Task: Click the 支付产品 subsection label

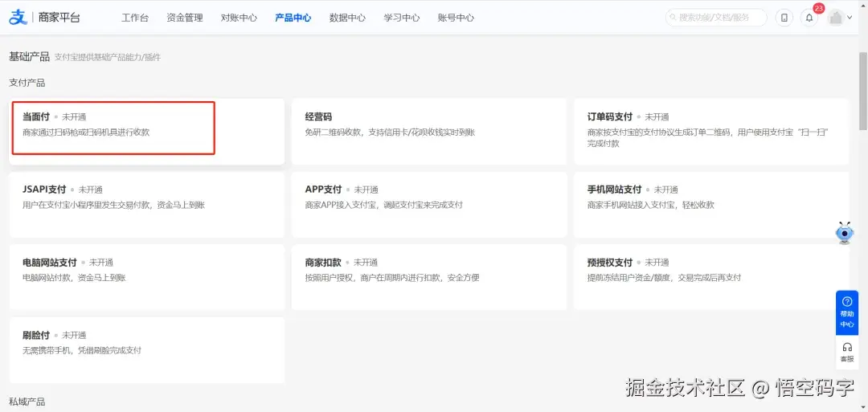Action: click(27, 83)
